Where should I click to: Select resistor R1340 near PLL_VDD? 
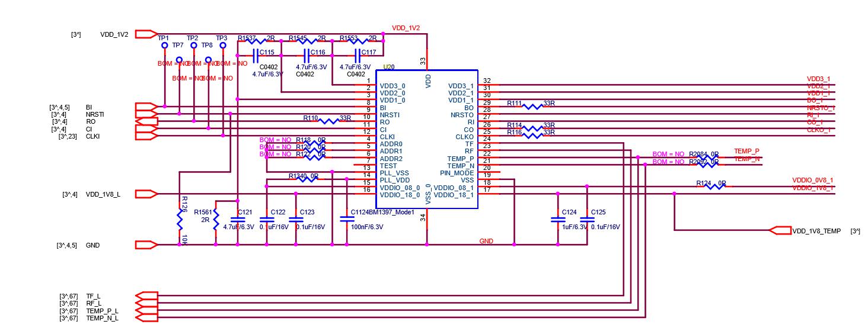303,179
